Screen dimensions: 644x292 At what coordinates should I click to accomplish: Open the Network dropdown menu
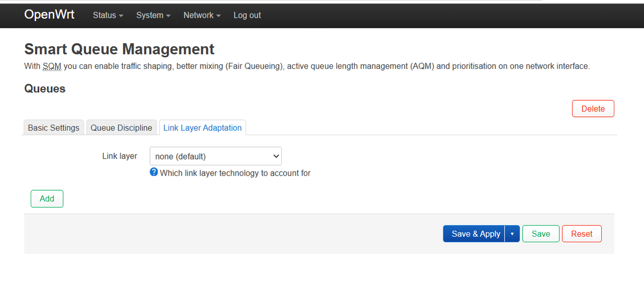[202, 15]
